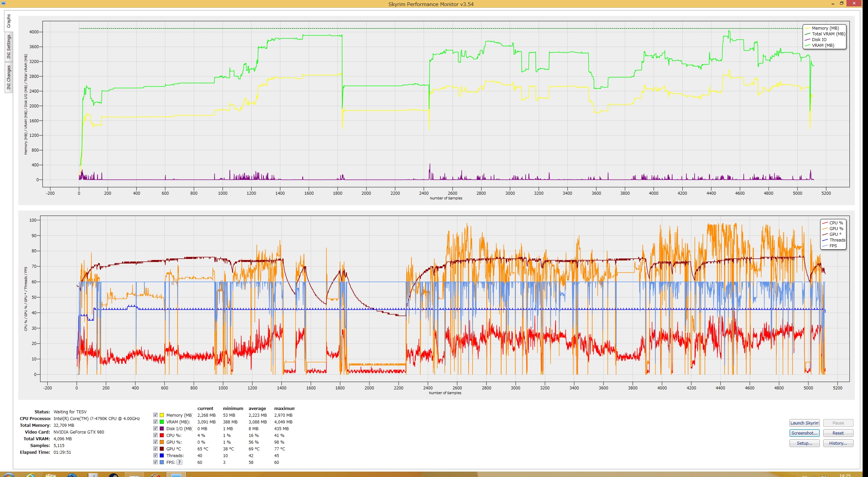Click the GPU maximum value '98 %'
868x477 pixels.
tap(279, 442)
